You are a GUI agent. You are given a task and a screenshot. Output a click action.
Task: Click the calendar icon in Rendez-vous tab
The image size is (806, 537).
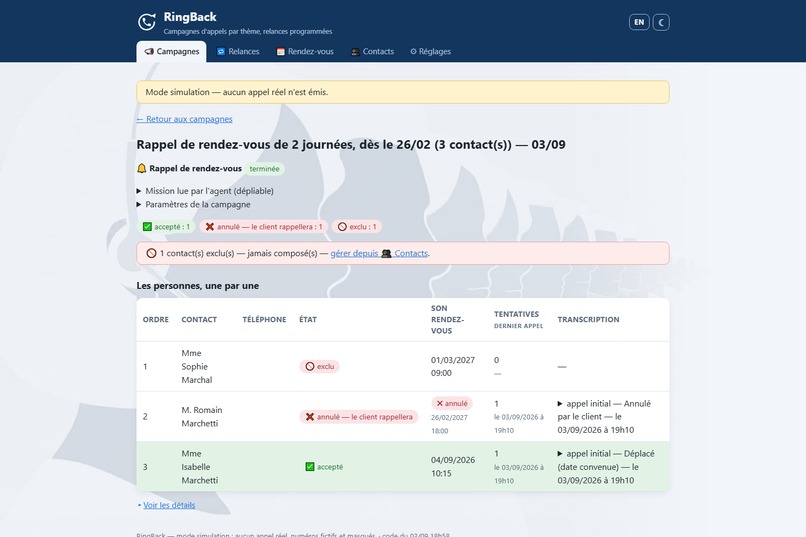click(281, 51)
